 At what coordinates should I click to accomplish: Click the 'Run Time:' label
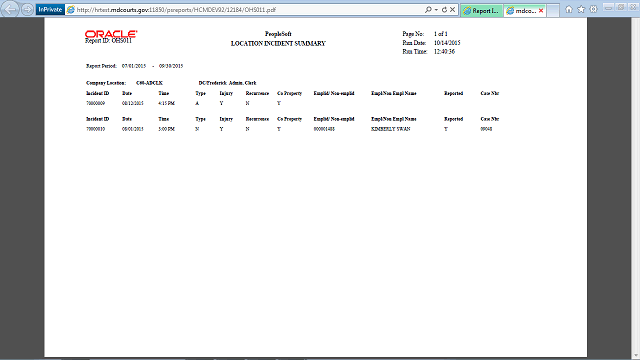[415, 52]
